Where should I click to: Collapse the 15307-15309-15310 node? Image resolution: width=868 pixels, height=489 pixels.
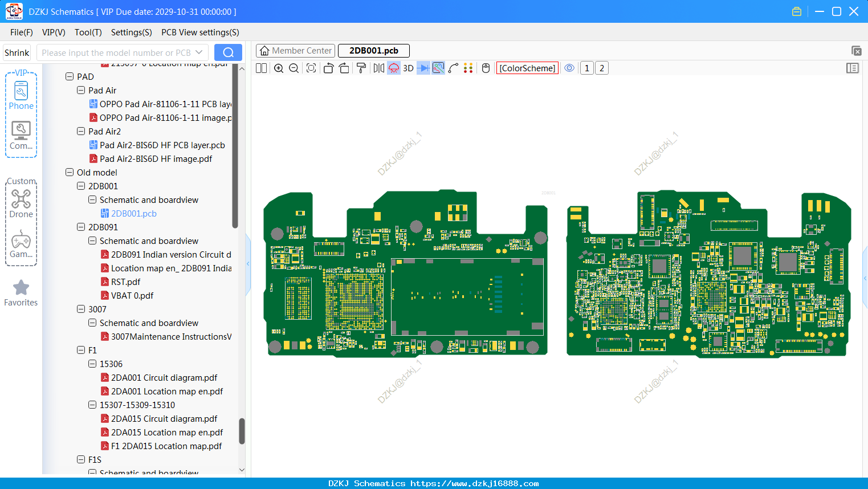[92, 405]
